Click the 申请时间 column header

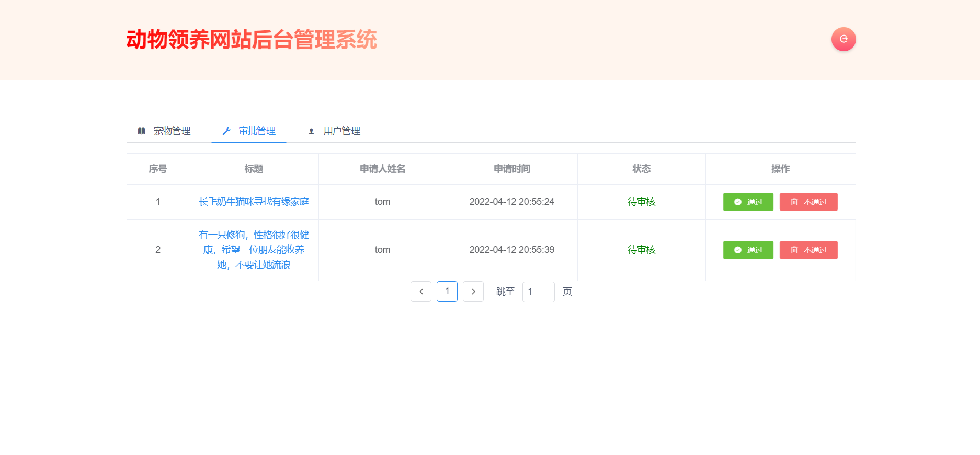pos(512,169)
